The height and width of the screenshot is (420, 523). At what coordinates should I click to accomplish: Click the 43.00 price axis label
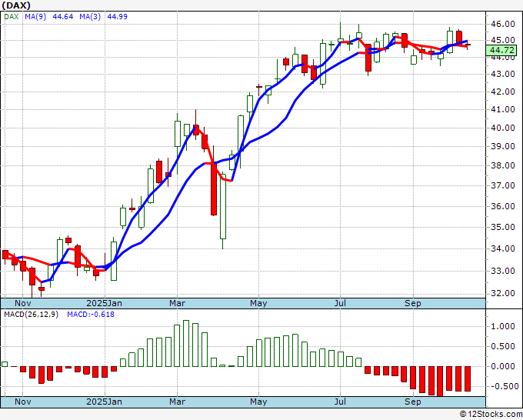(503, 74)
